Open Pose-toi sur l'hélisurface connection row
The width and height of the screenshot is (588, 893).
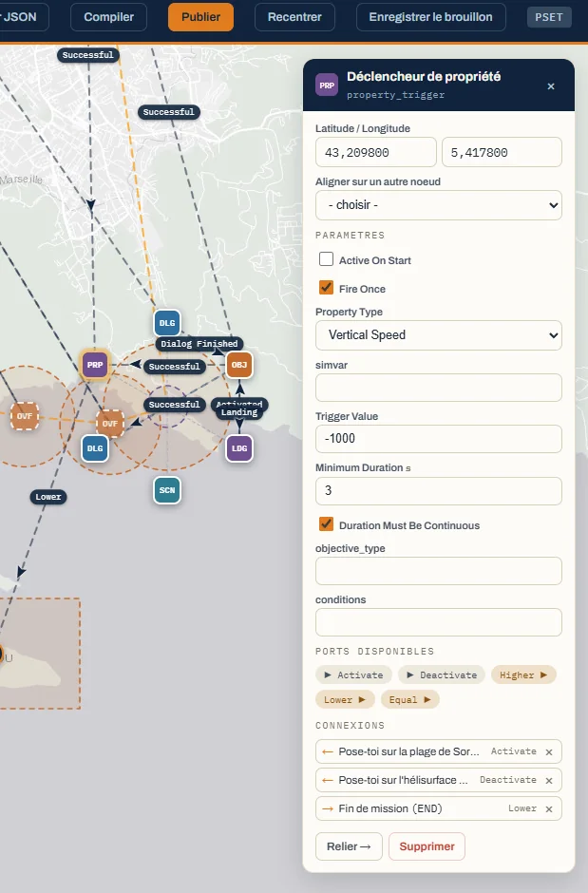pyautogui.click(x=438, y=780)
